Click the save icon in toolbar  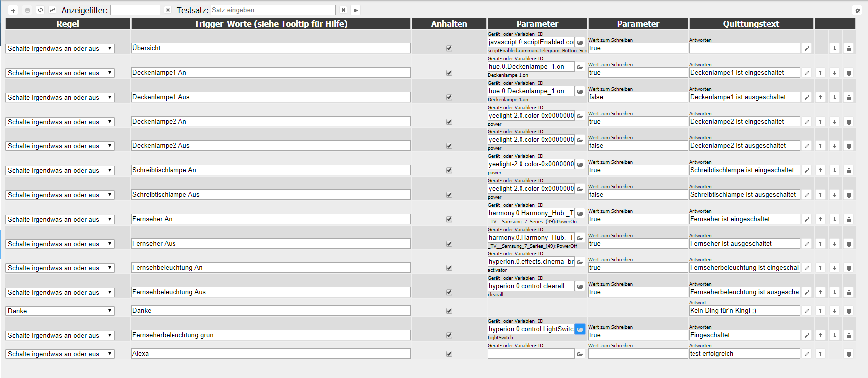27,10
